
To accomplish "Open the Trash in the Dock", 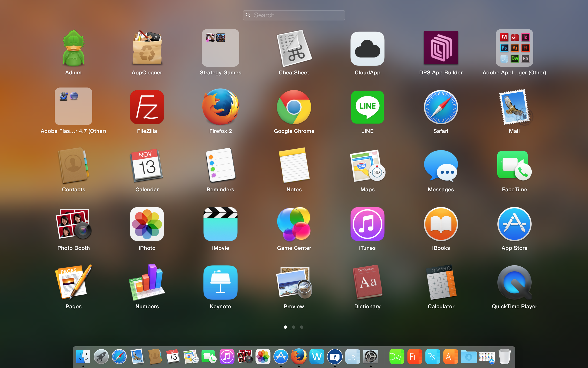I will point(504,357).
